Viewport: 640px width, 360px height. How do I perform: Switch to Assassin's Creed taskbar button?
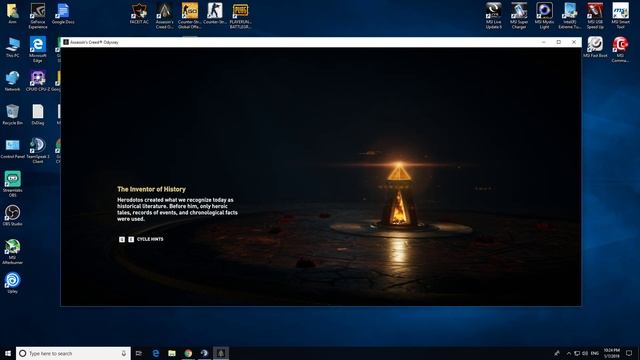221,353
